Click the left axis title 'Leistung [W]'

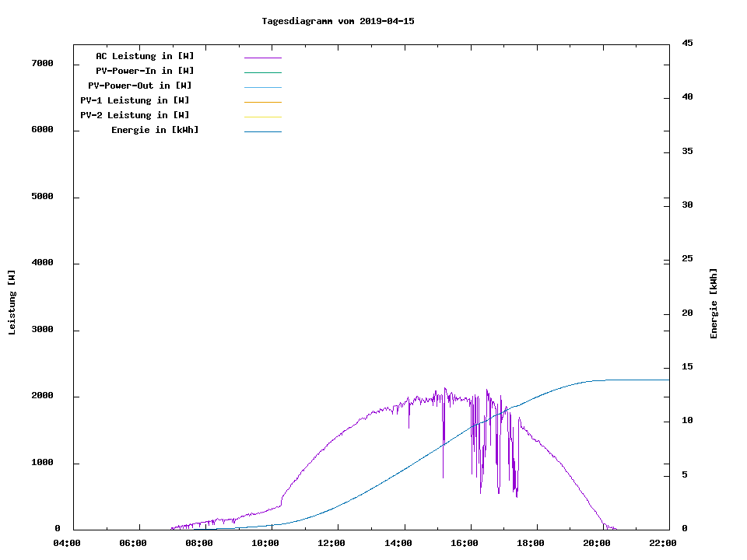click(x=12, y=303)
